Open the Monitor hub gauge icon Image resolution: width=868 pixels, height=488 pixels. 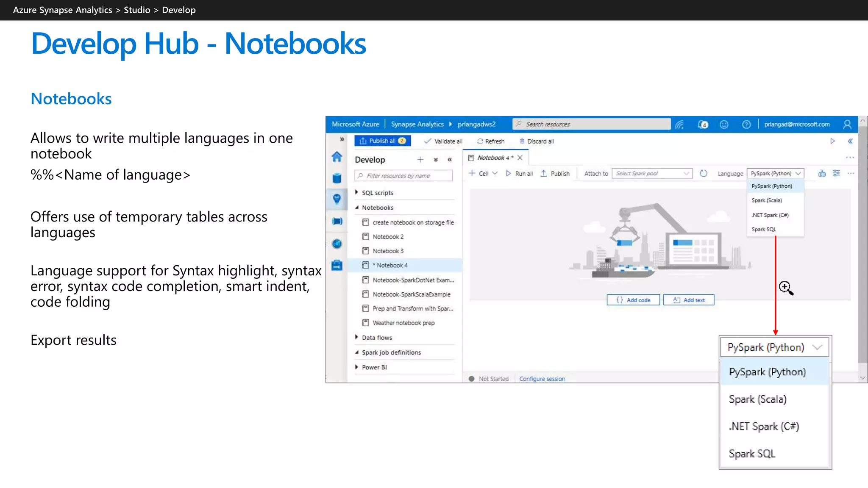point(337,244)
